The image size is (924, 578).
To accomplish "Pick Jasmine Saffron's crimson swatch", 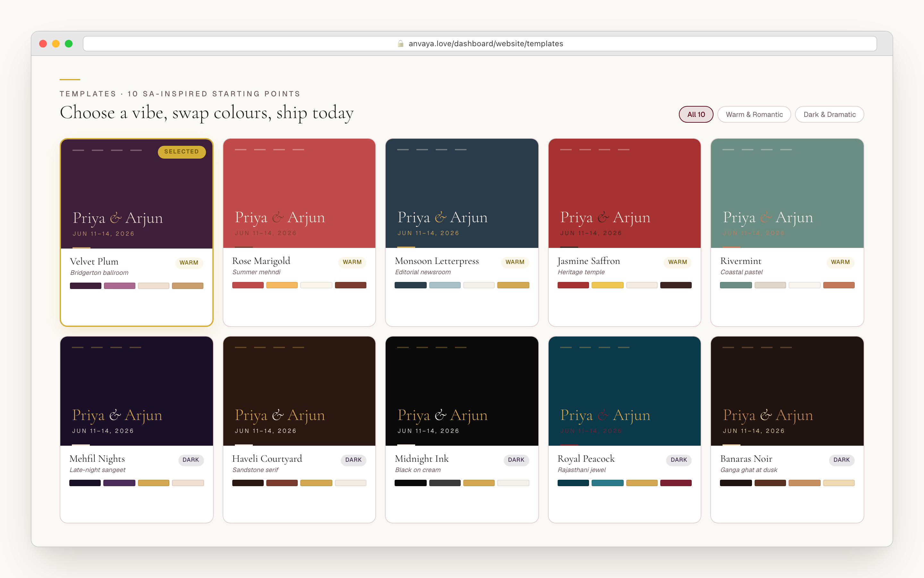I will 573,285.
